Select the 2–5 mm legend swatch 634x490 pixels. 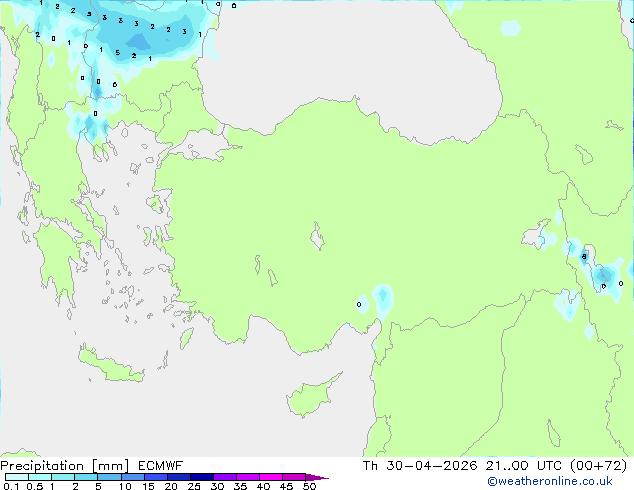(86, 477)
